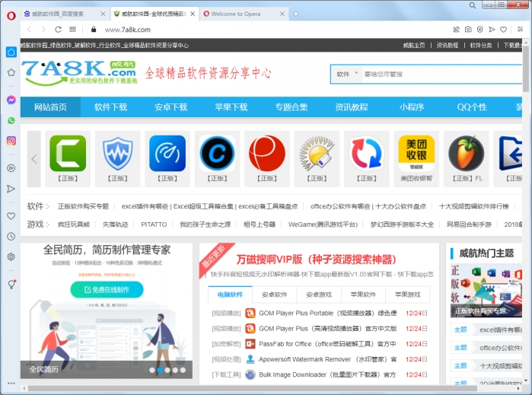Open Messenger in the sidebar
Image resolution: width=532 pixels, height=395 pixels.
11,100
